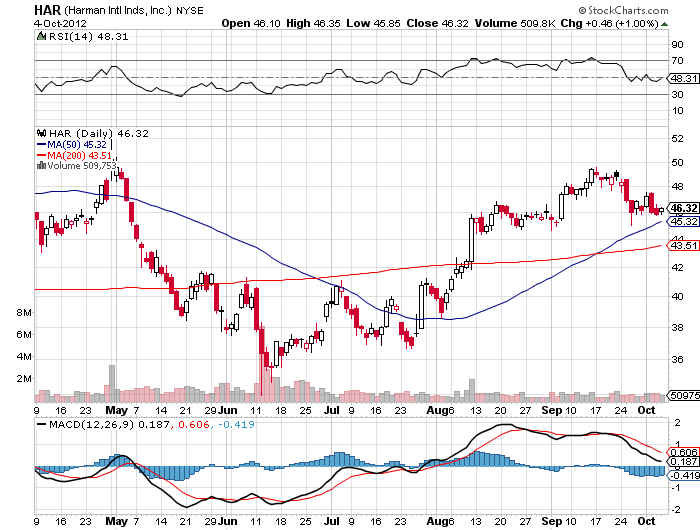700x530 pixels.
Task: Click the 8M volume scale label
Action: (x=24, y=313)
